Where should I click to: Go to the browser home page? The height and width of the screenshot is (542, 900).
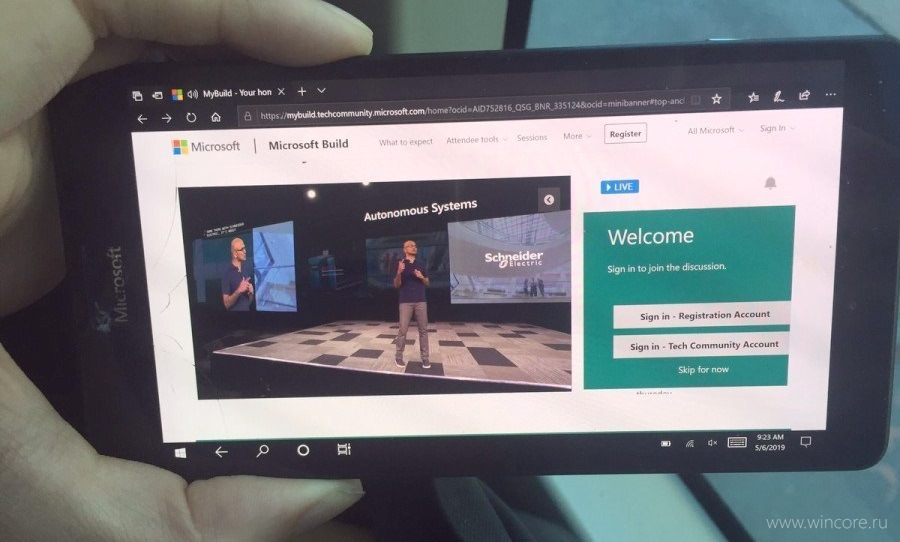point(216,117)
